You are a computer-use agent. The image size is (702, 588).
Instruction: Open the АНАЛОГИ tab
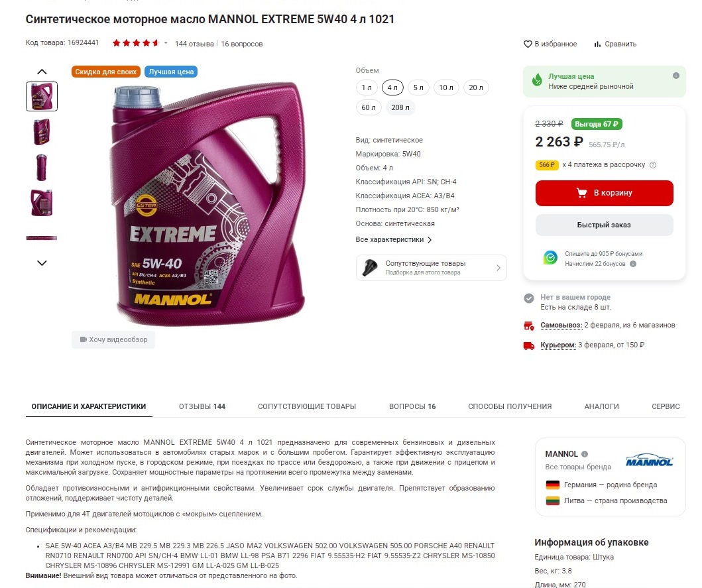click(601, 406)
